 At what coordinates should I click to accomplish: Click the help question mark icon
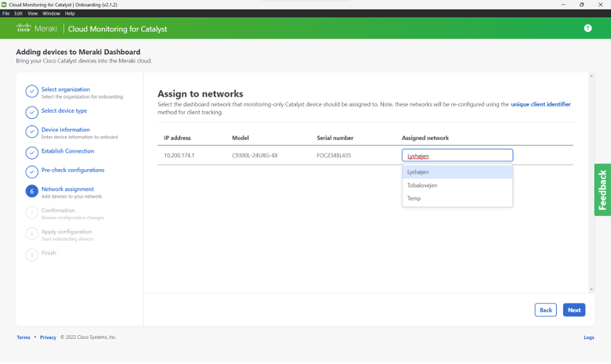click(587, 28)
